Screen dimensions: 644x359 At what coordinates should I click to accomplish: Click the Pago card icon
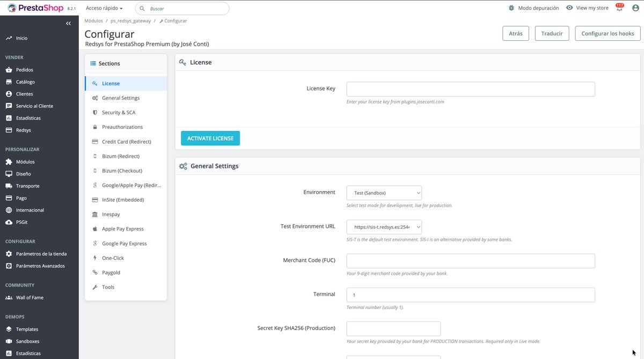[9, 198]
